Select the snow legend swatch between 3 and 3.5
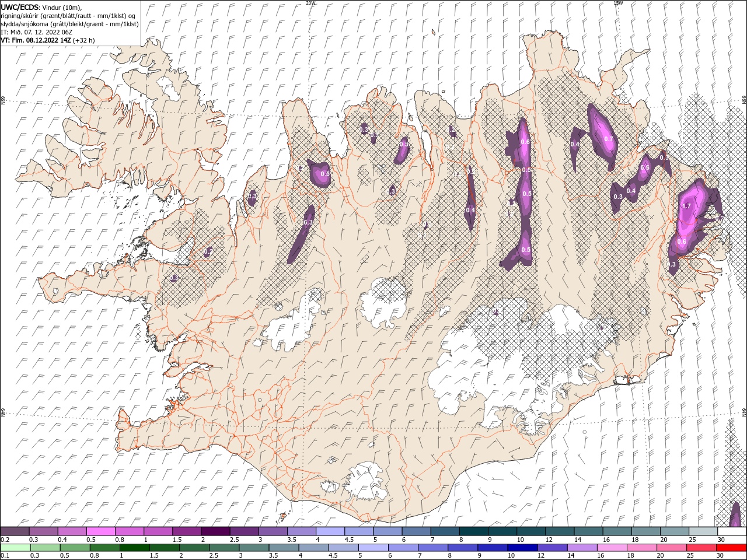The image size is (747, 560). [273, 531]
